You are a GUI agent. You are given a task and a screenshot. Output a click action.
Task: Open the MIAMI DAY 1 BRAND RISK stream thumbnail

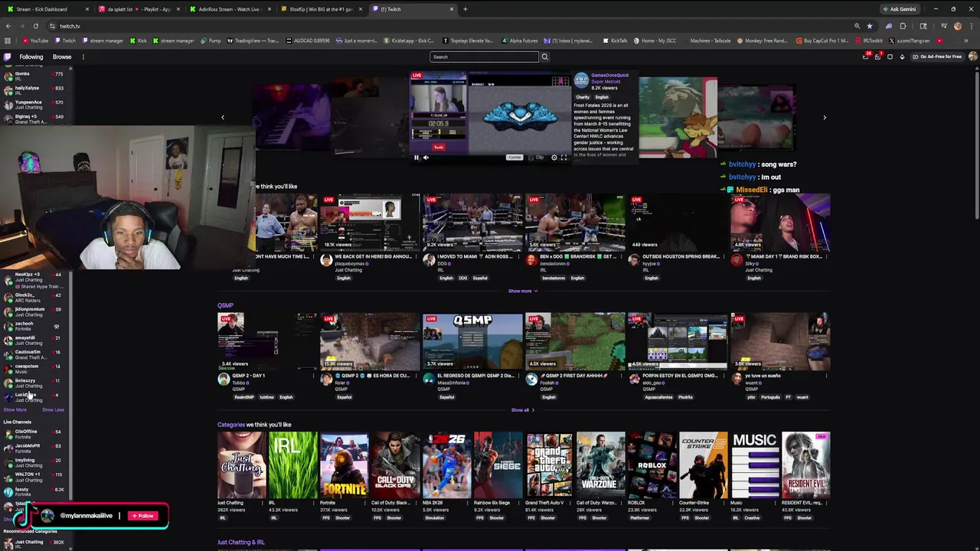coord(780,223)
